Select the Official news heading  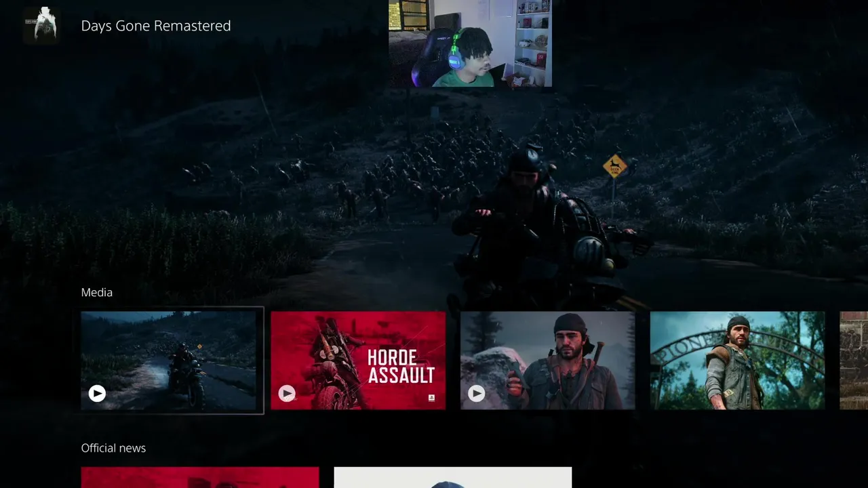pyautogui.click(x=113, y=448)
